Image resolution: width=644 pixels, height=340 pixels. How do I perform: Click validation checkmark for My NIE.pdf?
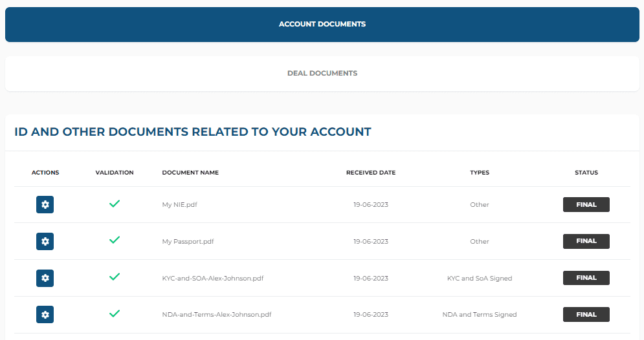(115, 204)
